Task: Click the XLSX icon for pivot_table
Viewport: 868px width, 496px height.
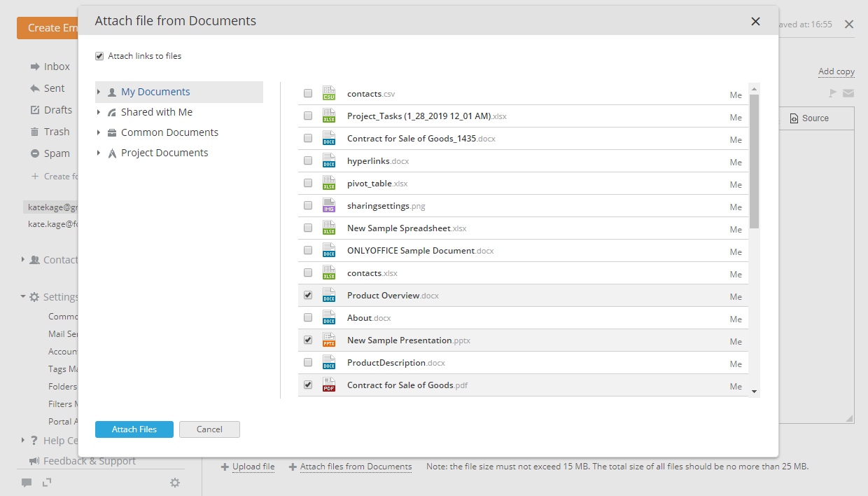Action: coord(329,183)
